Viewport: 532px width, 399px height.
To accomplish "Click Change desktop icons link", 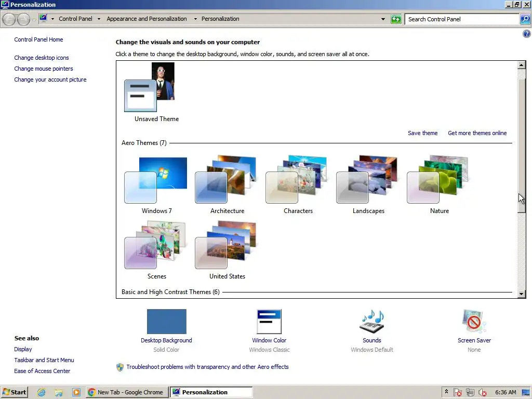I will click(42, 58).
